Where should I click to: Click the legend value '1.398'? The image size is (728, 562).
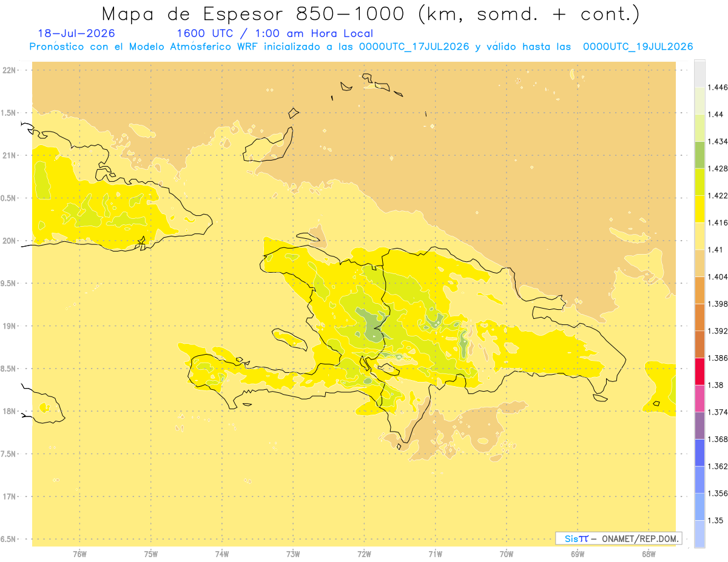(718, 304)
